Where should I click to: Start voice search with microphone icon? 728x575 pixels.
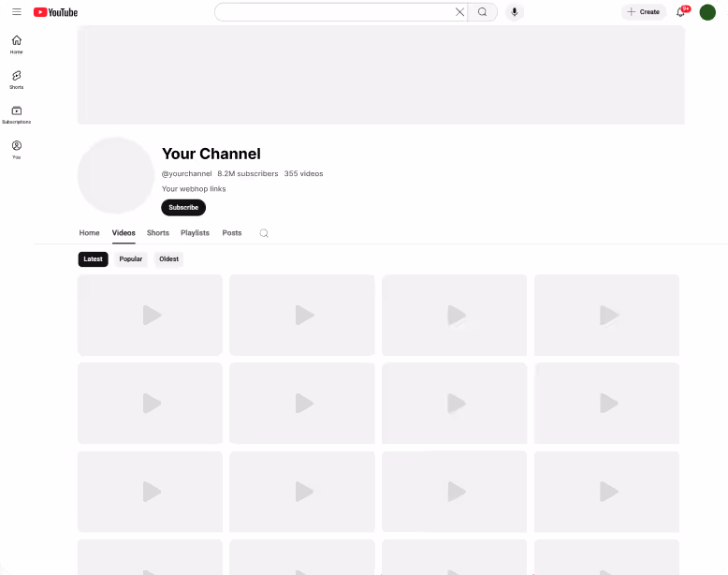coord(514,12)
